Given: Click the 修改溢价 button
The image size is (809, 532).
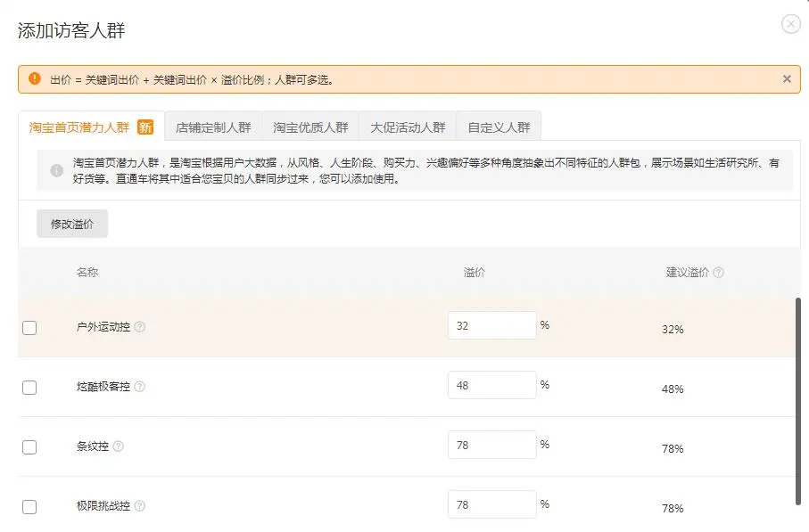Looking at the screenshot, I should tap(72, 225).
